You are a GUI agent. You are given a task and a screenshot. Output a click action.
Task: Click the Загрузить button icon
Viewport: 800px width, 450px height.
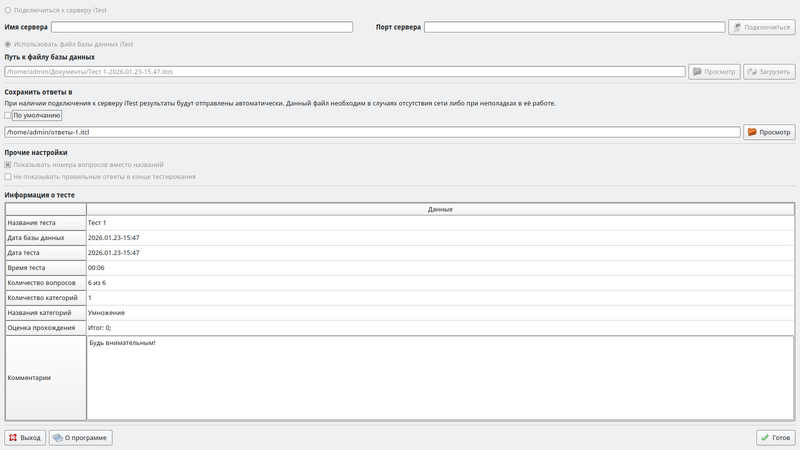pos(752,72)
